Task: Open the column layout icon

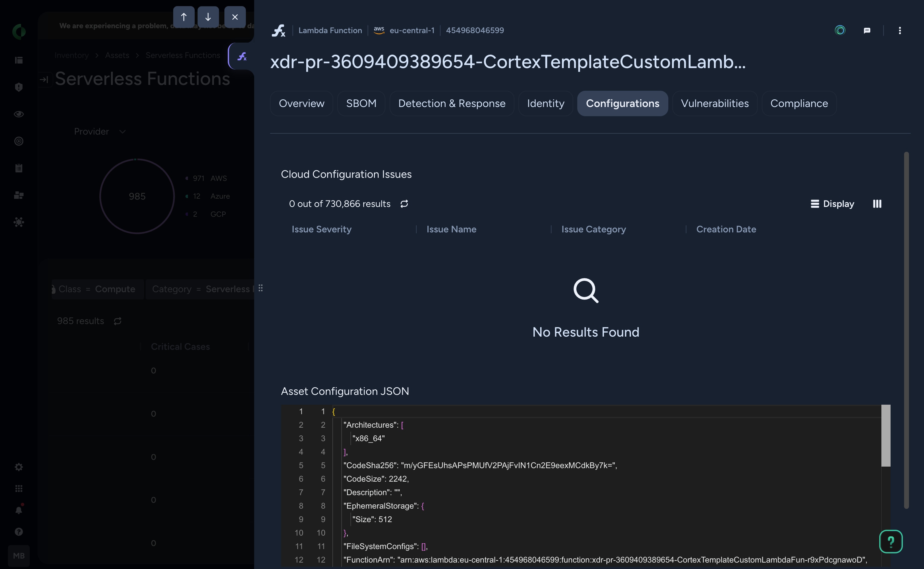Action: [x=877, y=204]
